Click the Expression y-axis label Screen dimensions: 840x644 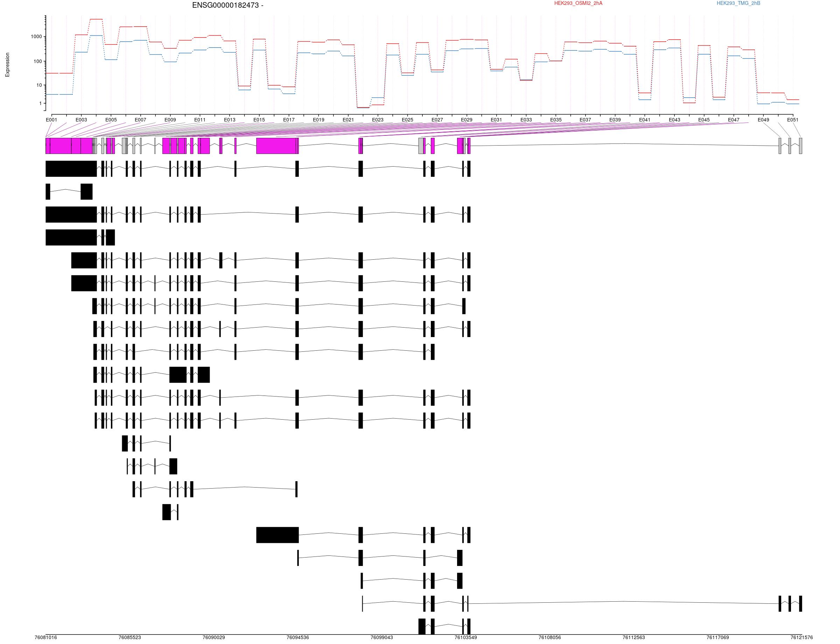(7, 65)
